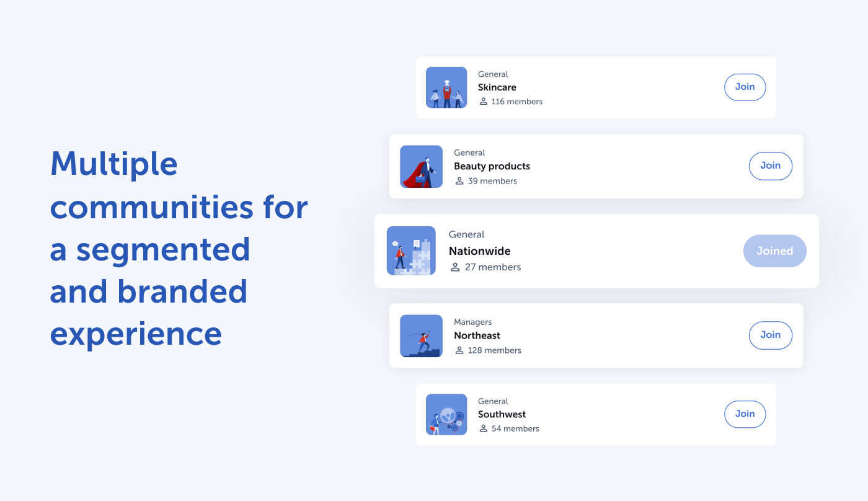Join the Northeast managers community
The image size is (868, 501).
tap(770, 335)
